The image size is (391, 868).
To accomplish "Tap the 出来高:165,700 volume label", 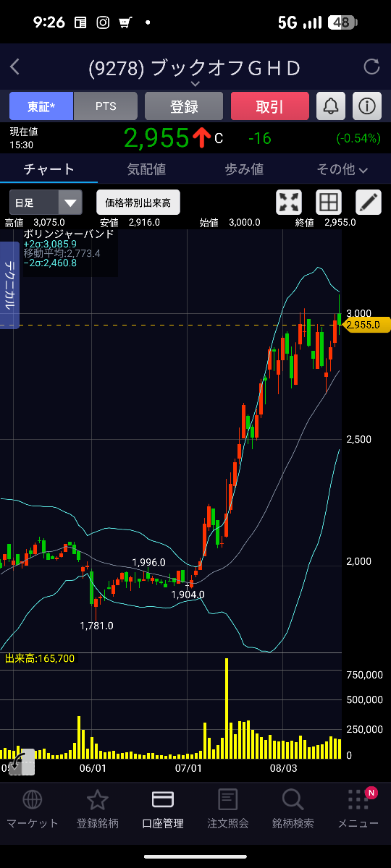I will point(40,658).
